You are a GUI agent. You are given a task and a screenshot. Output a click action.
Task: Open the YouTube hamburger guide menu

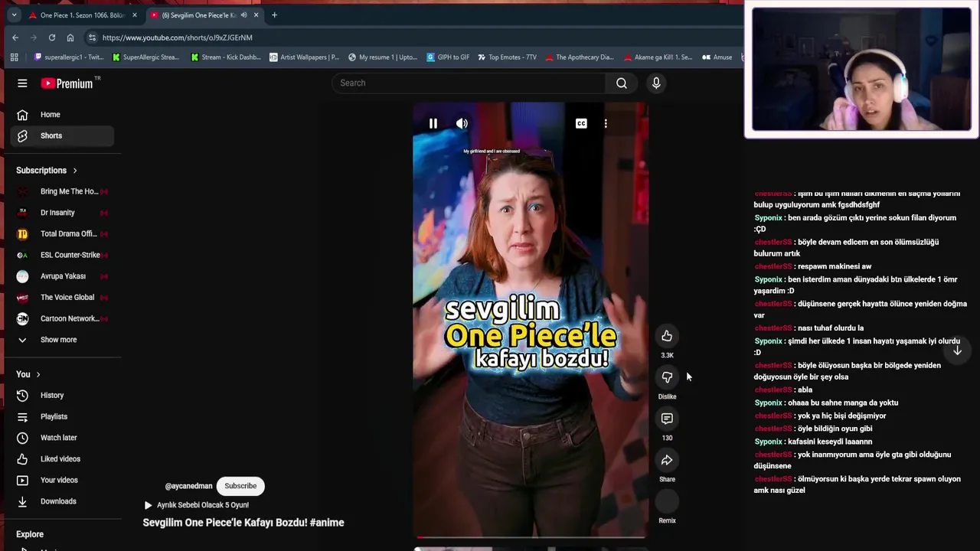click(x=22, y=83)
